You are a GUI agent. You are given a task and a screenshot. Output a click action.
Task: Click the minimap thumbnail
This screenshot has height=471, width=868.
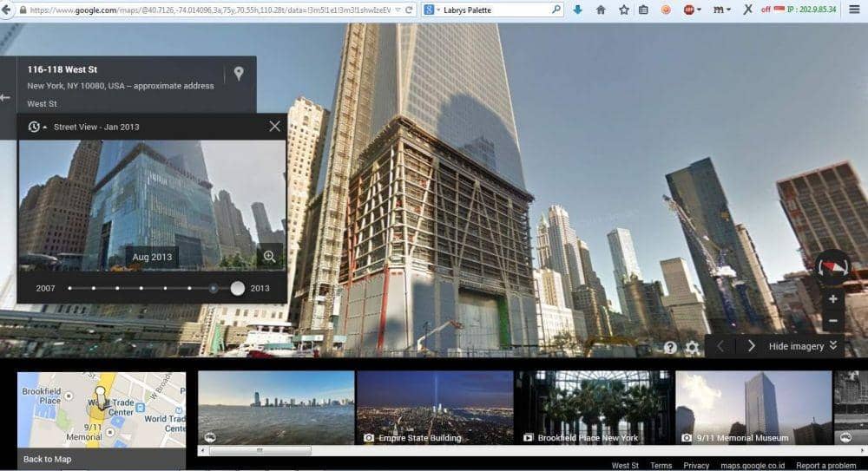[102, 409]
